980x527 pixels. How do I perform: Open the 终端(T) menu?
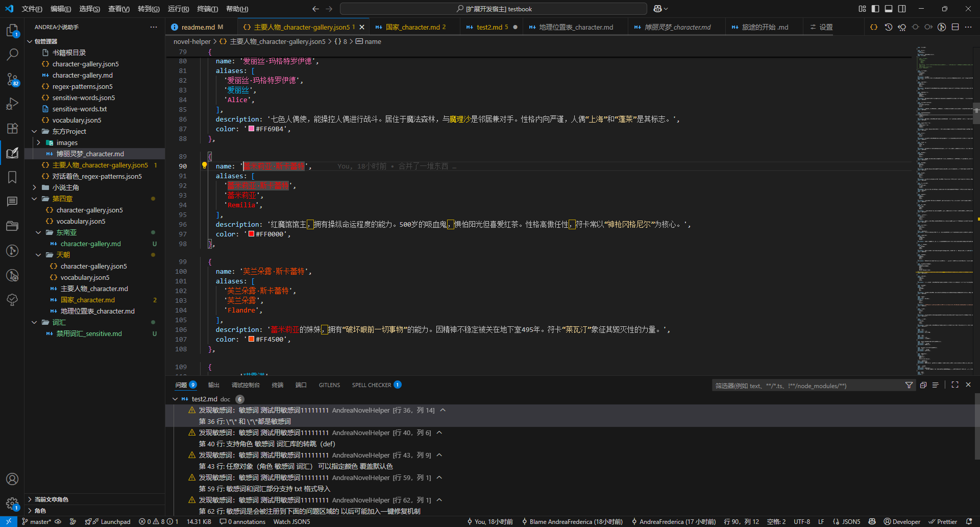207,9
